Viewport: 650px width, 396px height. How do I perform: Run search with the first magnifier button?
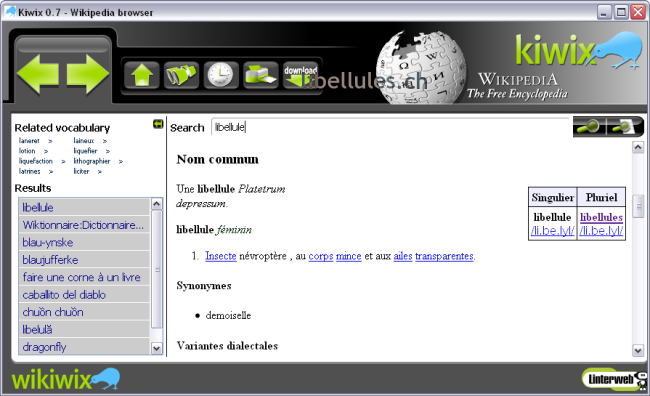coord(589,126)
